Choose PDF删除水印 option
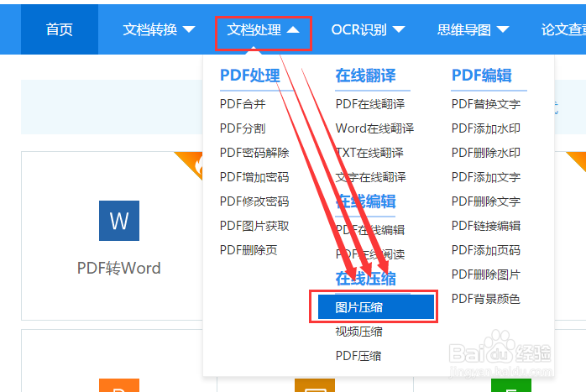Image resolution: width=586 pixels, height=392 pixels. (486, 153)
